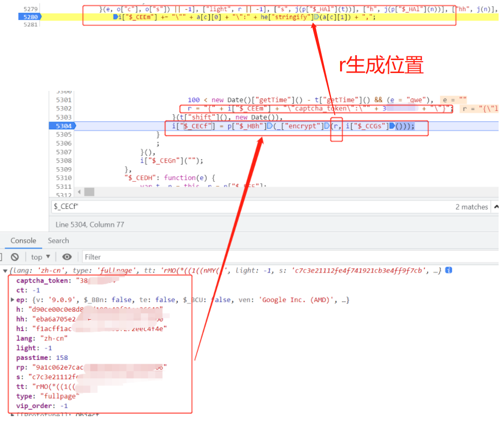The width and height of the screenshot is (504, 421).
Task: Toggle the inline breakpoint marker after p["$_HBh"]
Action: (270, 126)
